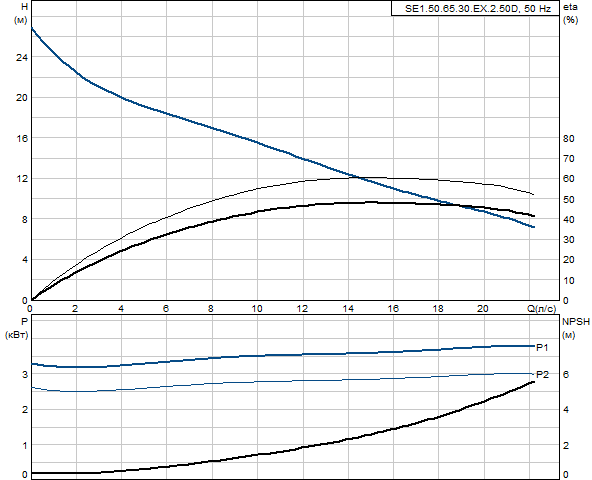Click the P2 power curve label

pyautogui.click(x=542, y=375)
